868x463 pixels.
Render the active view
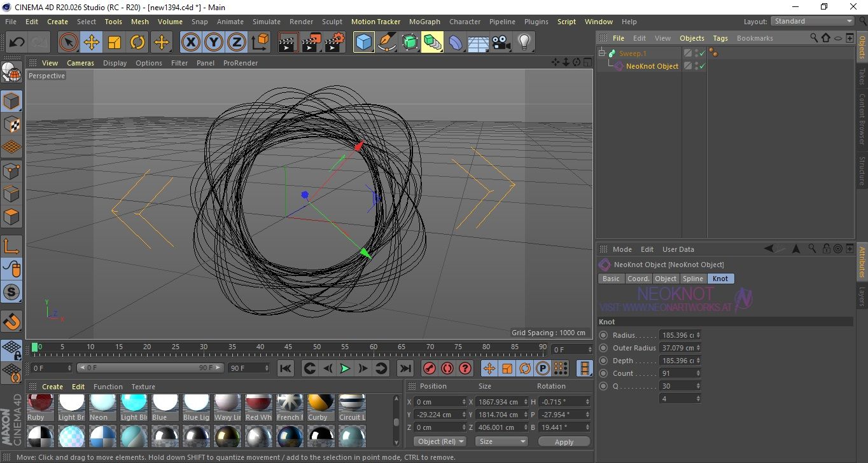pos(288,43)
